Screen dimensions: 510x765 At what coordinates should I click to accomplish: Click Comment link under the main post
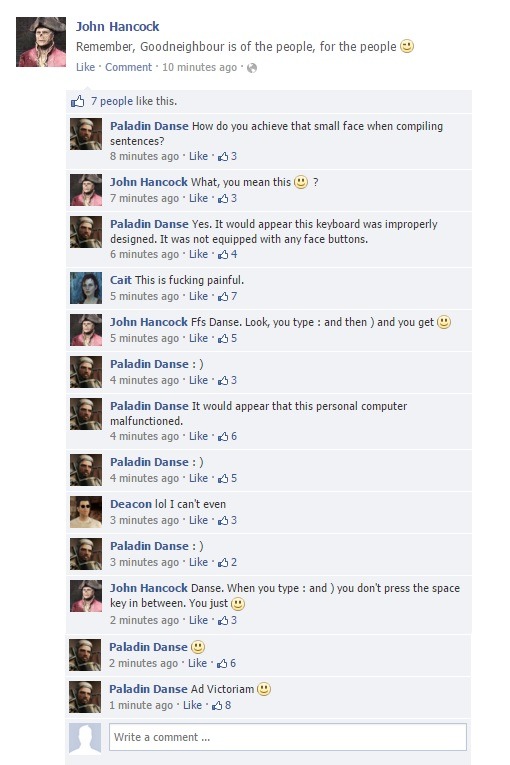pos(128,67)
